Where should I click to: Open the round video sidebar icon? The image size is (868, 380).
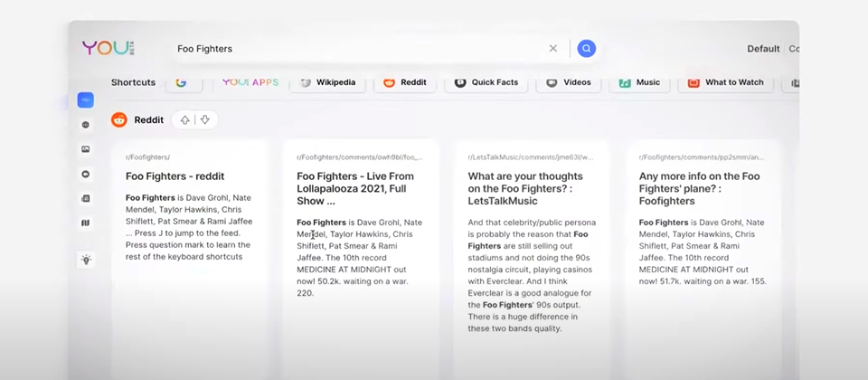pyautogui.click(x=85, y=174)
